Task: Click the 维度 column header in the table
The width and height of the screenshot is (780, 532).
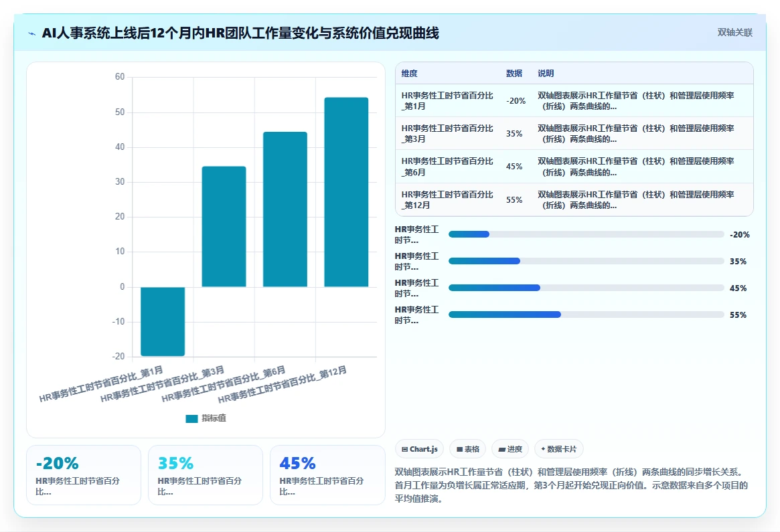Action: [409, 73]
